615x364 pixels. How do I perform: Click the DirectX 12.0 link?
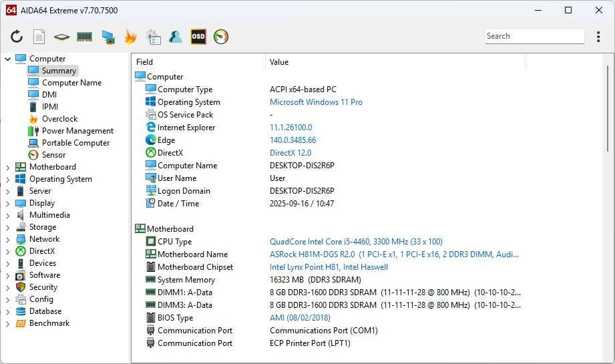click(290, 153)
